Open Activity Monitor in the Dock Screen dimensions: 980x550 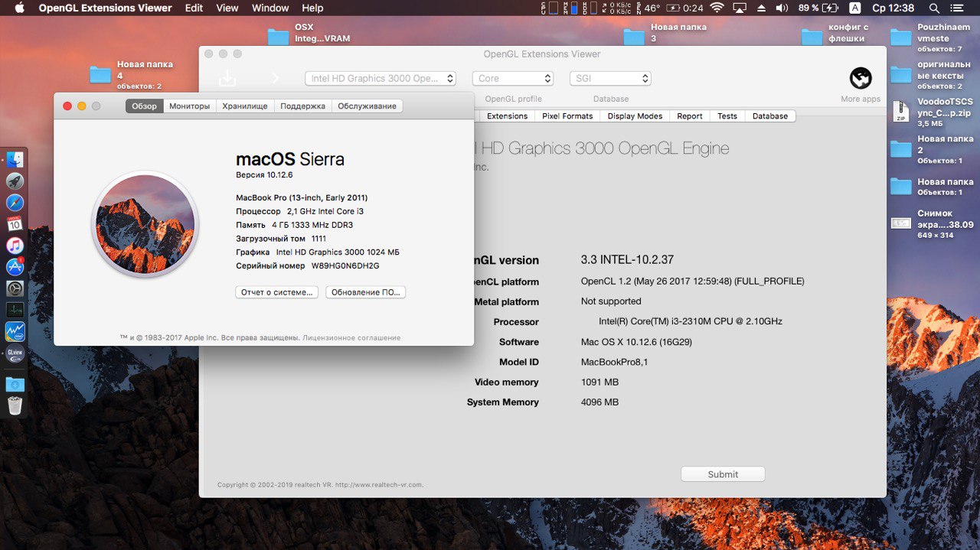tap(15, 311)
